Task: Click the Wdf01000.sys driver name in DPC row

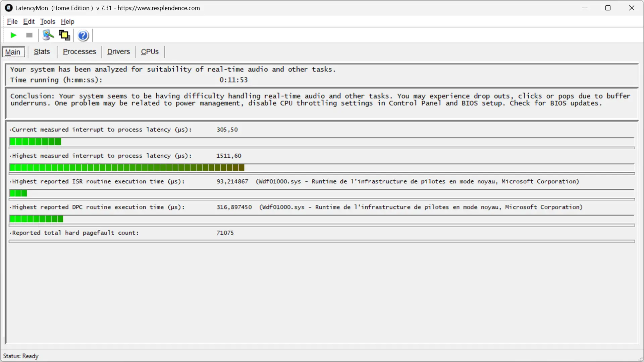Action: tap(284, 207)
